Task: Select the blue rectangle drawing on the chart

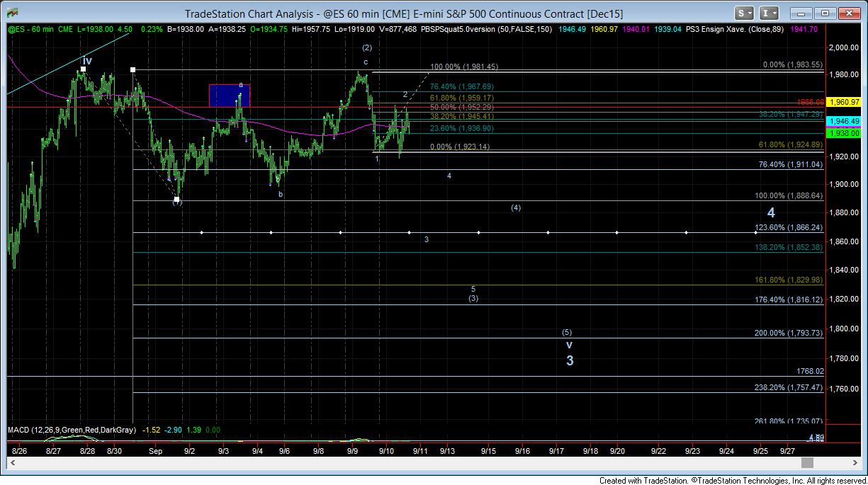Action: pyautogui.click(x=229, y=96)
